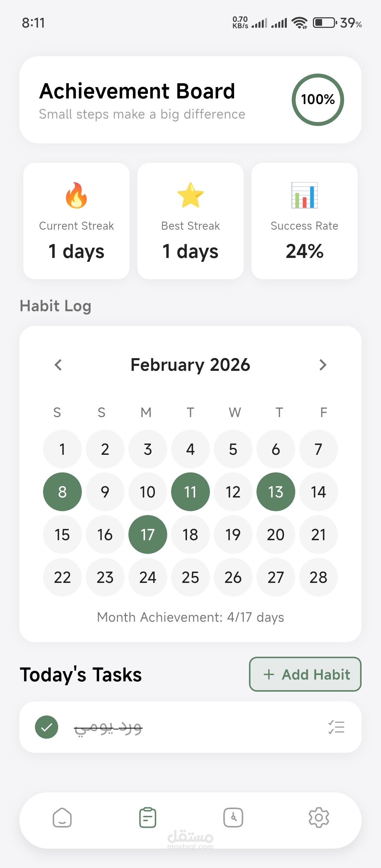Tap the struck-through ورد يومي task name
This screenshot has height=868, width=381.
click(108, 728)
